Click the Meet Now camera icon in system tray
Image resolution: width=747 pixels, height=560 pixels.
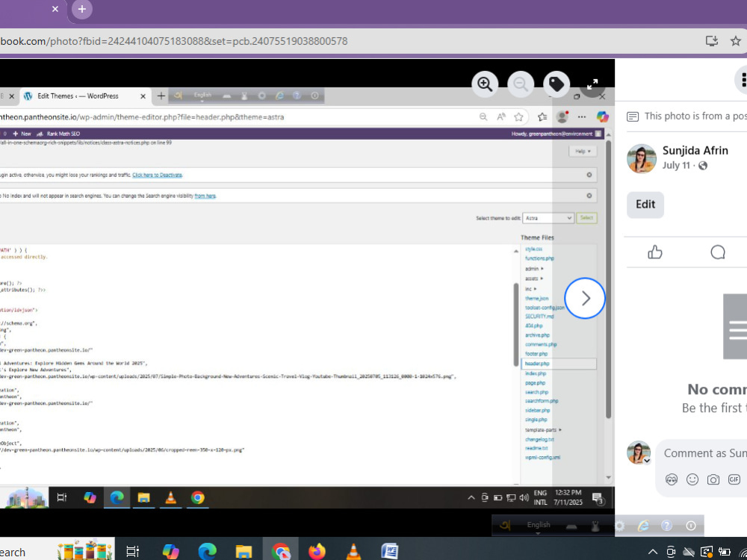pyautogui.click(x=670, y=552)
